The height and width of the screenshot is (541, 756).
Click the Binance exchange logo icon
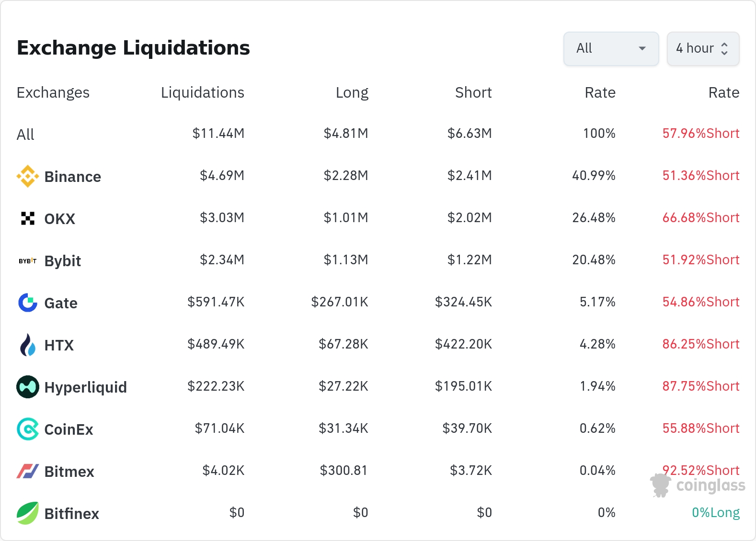pos(28,176)
